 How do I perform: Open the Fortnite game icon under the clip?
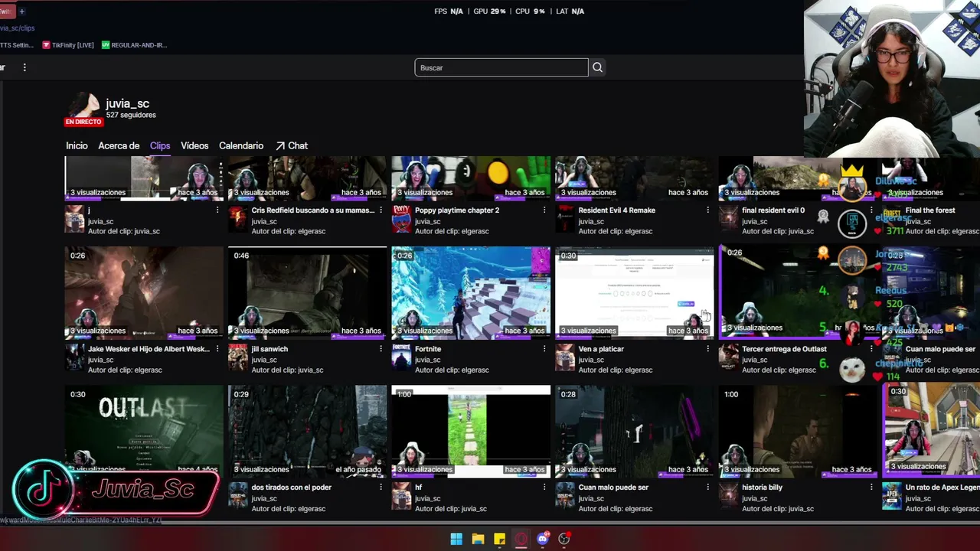(401, 356)
